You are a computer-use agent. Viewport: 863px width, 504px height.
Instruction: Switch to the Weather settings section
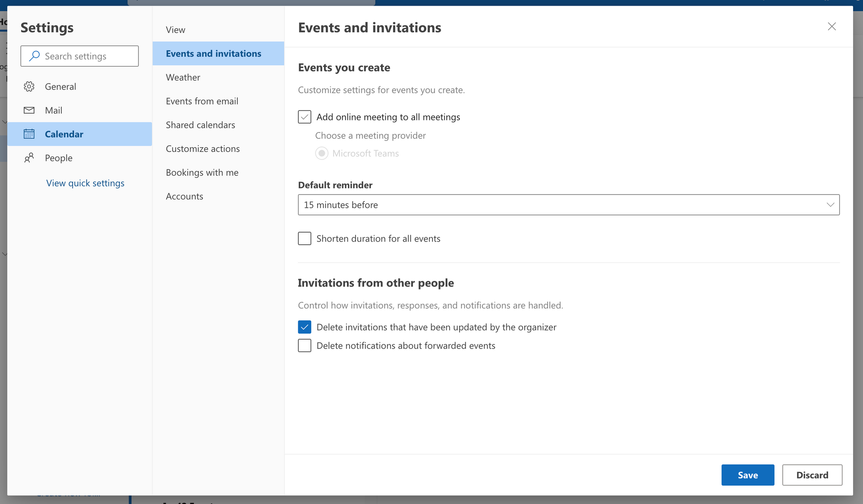tap(183, 77)
